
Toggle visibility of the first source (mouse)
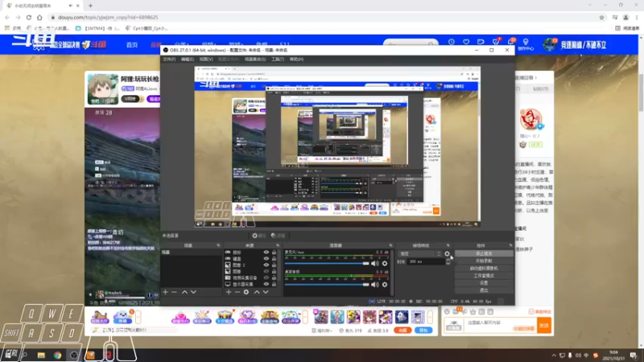coord(266,253)
